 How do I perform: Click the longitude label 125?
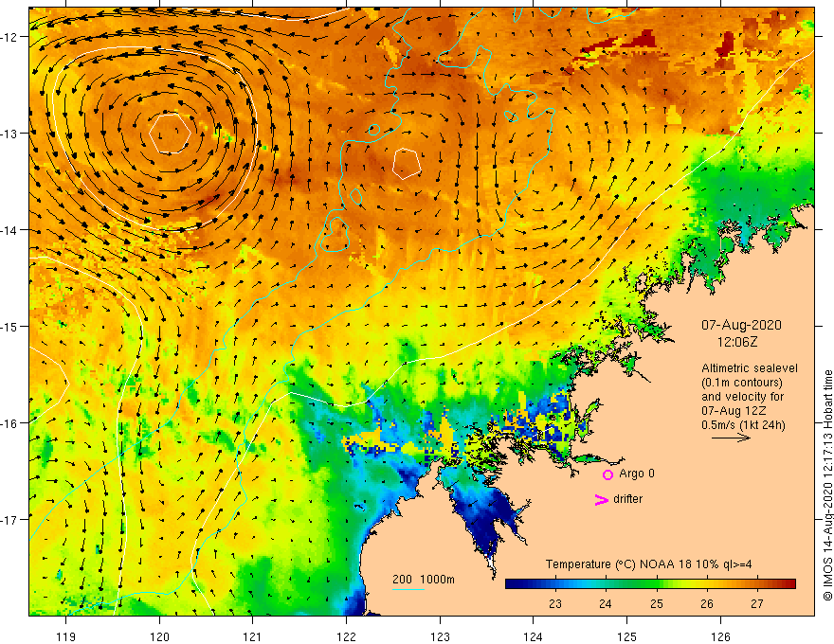coord(626,636)
